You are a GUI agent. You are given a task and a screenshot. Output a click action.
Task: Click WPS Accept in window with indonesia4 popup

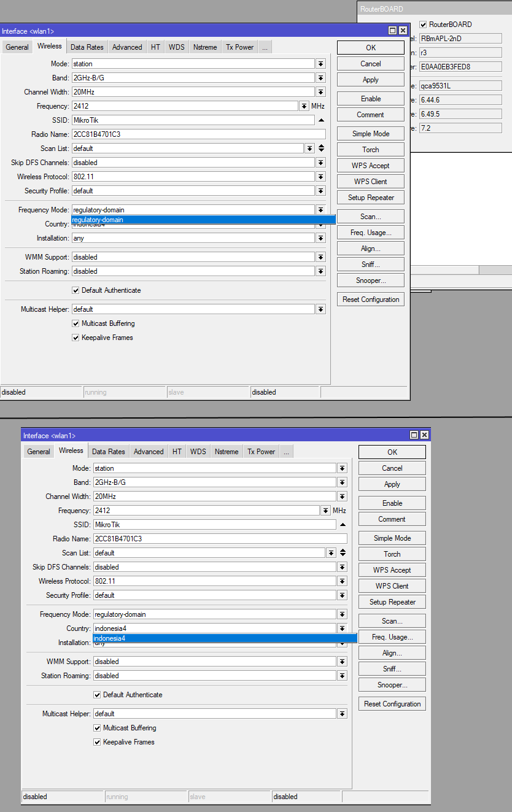coord(392,570)
